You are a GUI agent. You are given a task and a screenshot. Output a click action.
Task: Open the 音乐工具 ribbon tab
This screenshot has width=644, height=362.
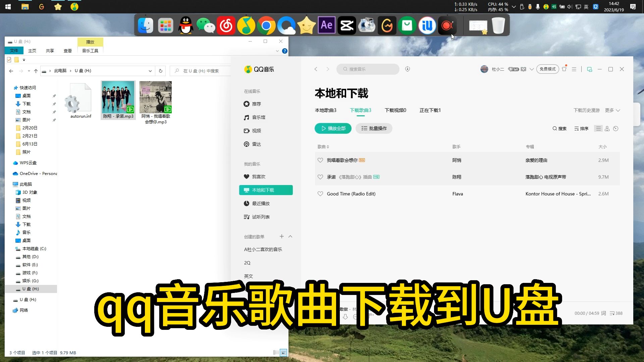[90, 51]
